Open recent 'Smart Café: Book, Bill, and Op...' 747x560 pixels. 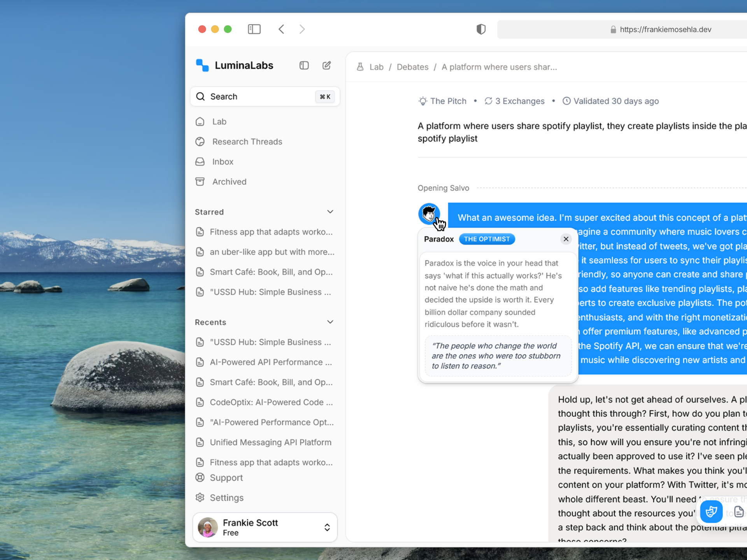click(x=265, y=382)
